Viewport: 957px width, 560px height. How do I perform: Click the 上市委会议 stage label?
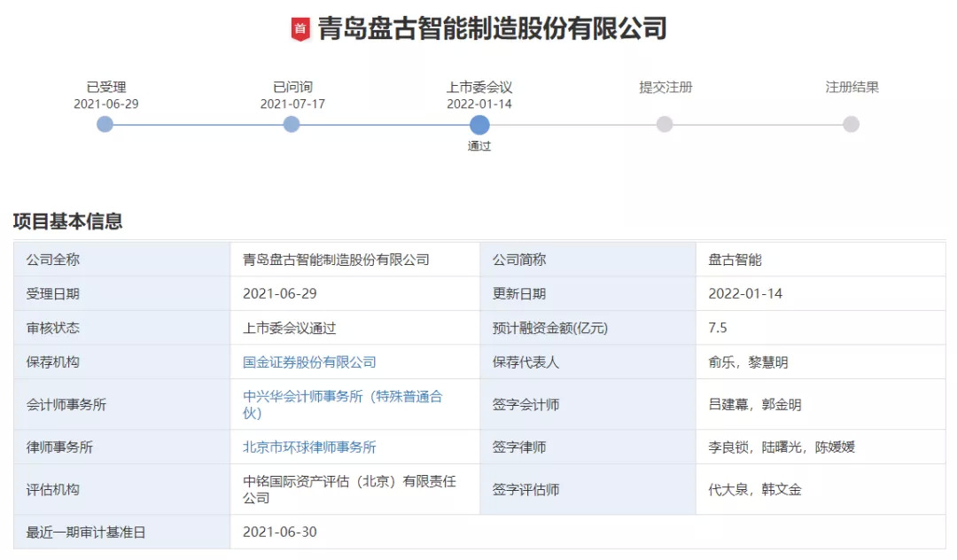[x=479, y=87]
